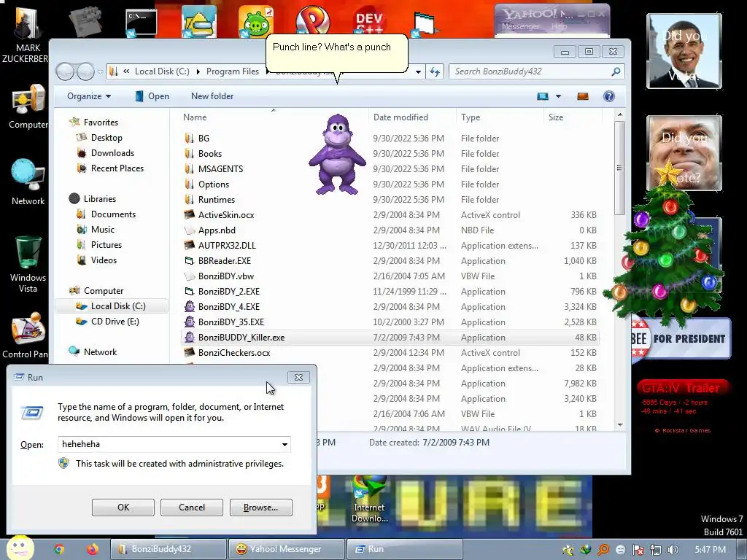The height and width of the screenshot is (560, 747).
Task: Open Google Chrome from the taskbar
Action: point(59,549)
